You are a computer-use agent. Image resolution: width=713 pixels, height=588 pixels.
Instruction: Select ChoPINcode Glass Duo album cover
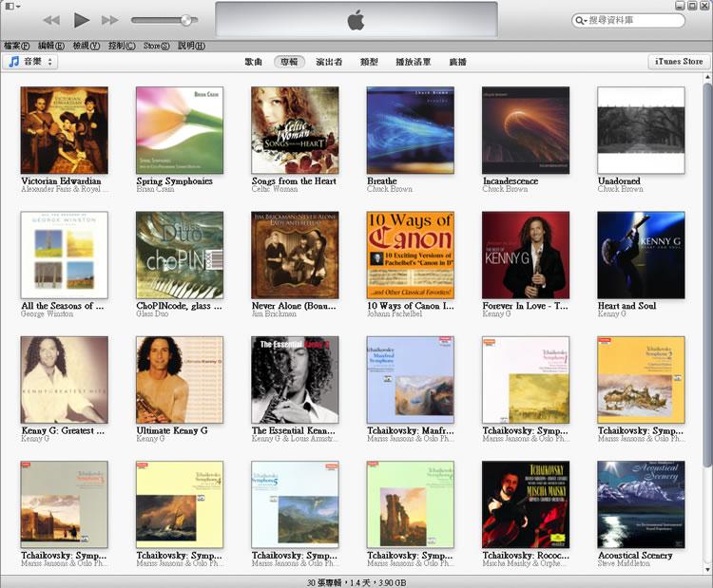click(180, 255)
